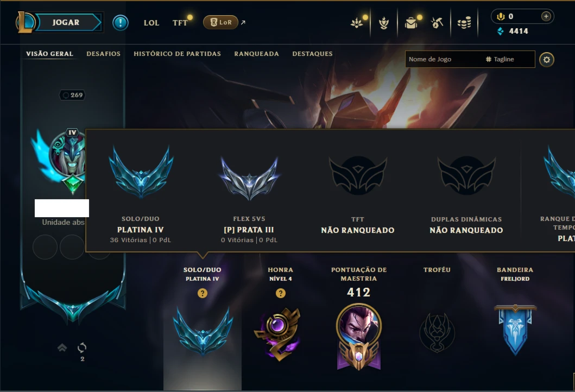Click the refresh arrows icon under banner

point(82,347)
